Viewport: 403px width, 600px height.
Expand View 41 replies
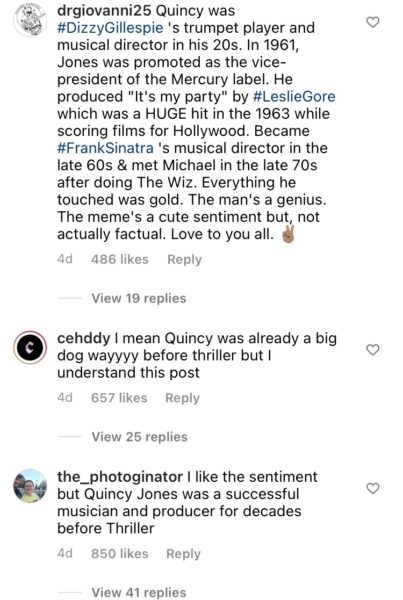click(x=139, y=592)
